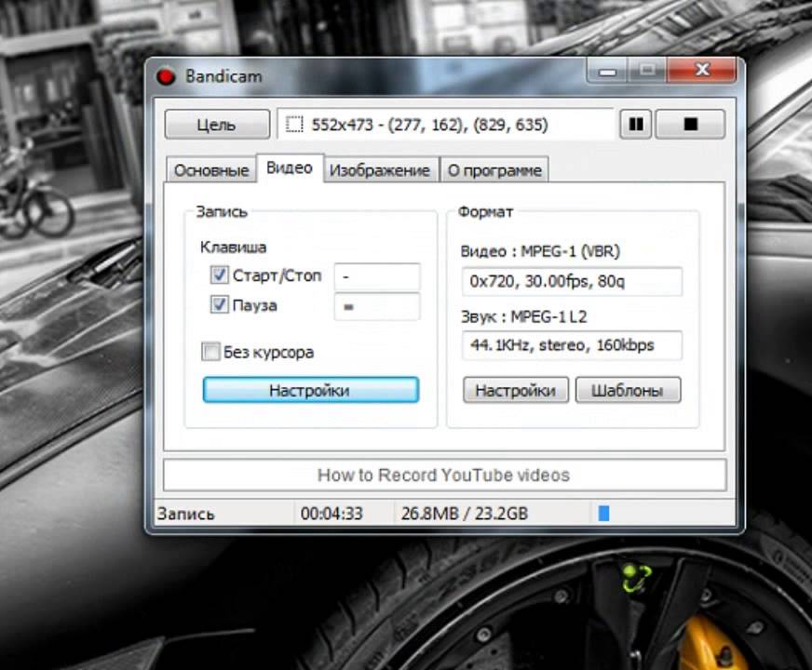The image size is (812, 670).
Task: Open the Цель target button
Action: point(217,125)
